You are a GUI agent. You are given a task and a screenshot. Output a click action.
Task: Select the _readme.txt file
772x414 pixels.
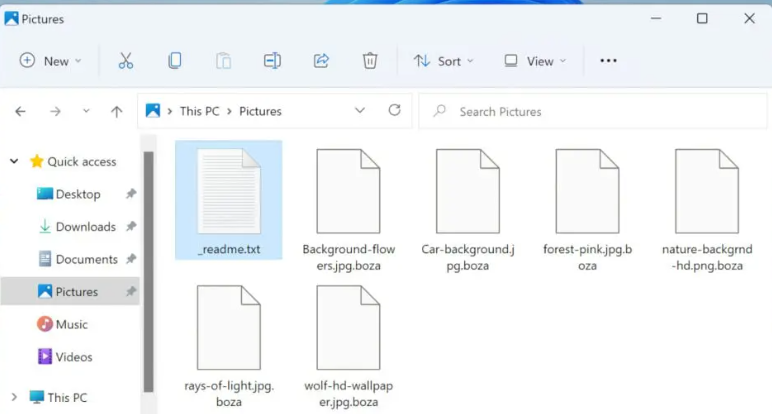click(x=229, y=200)
